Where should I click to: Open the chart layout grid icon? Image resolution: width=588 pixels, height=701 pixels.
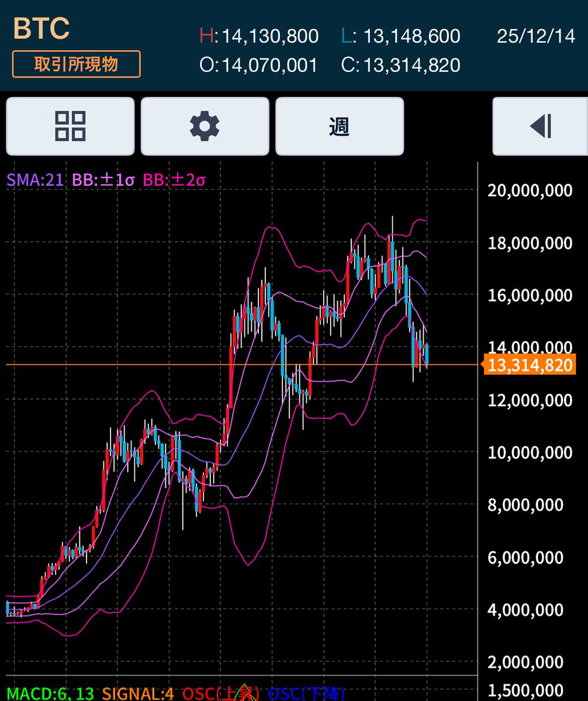coord(70,126)
